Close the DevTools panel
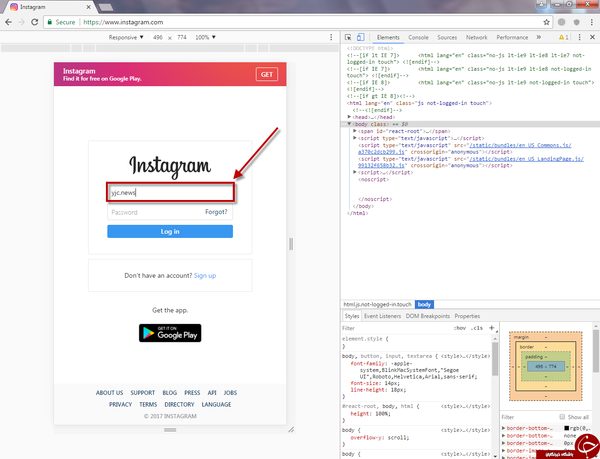The width and height of the screenshot is (600, 459). coord(592,37)
